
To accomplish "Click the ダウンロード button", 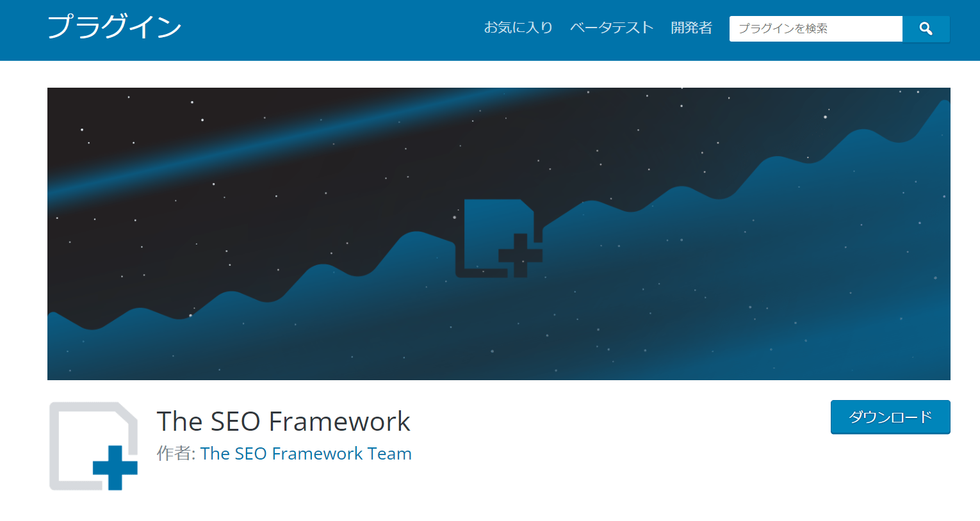I will pyautogui.click(x=890, y=417).
